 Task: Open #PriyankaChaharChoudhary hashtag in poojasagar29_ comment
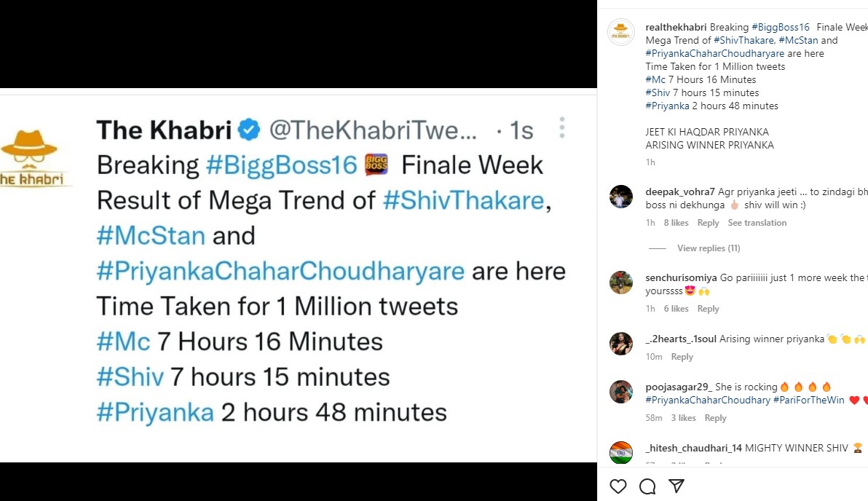[x=707, y=400]
